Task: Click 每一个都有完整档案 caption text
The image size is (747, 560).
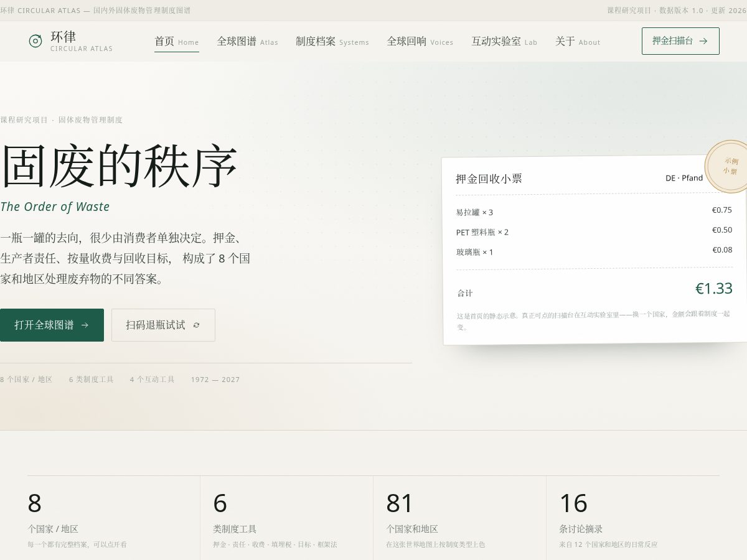Action: click(77, 544)
